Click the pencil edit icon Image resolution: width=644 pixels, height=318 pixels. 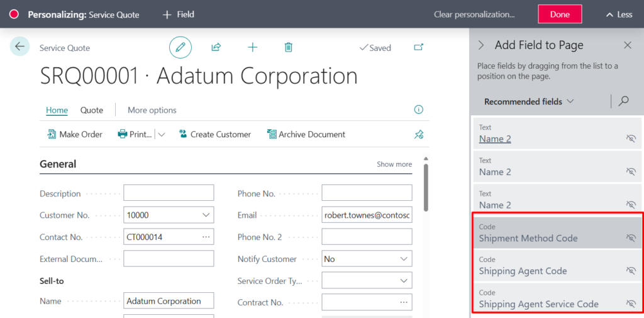point(180,47)
